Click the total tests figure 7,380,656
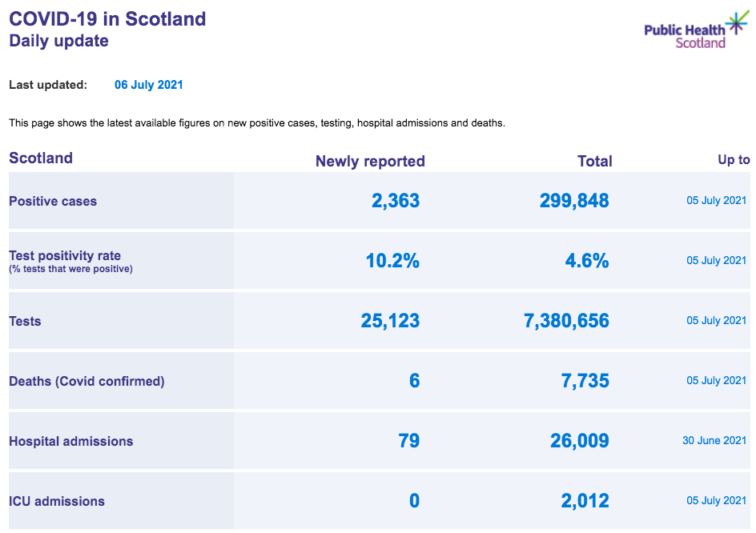 click(x=566, y=320)
